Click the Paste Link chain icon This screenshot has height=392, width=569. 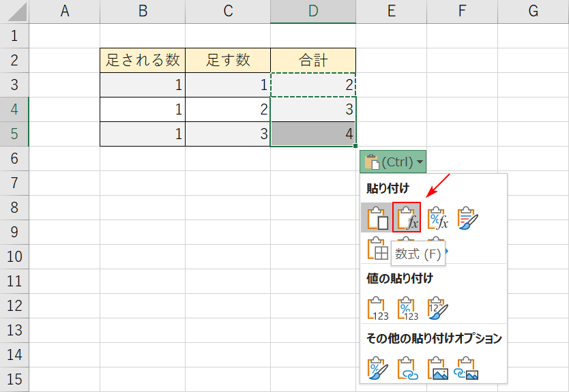click(x=407, y=368)
